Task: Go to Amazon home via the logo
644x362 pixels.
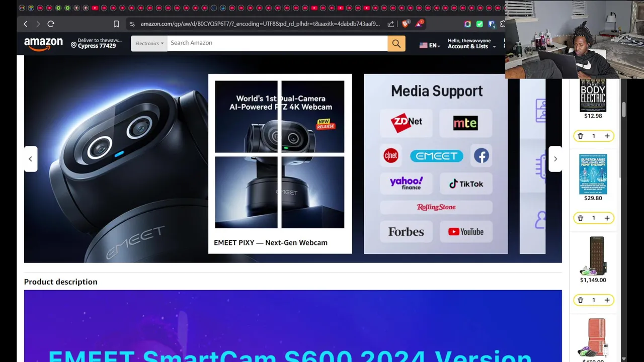Action: pyautogui.click(x=44, y=44)
